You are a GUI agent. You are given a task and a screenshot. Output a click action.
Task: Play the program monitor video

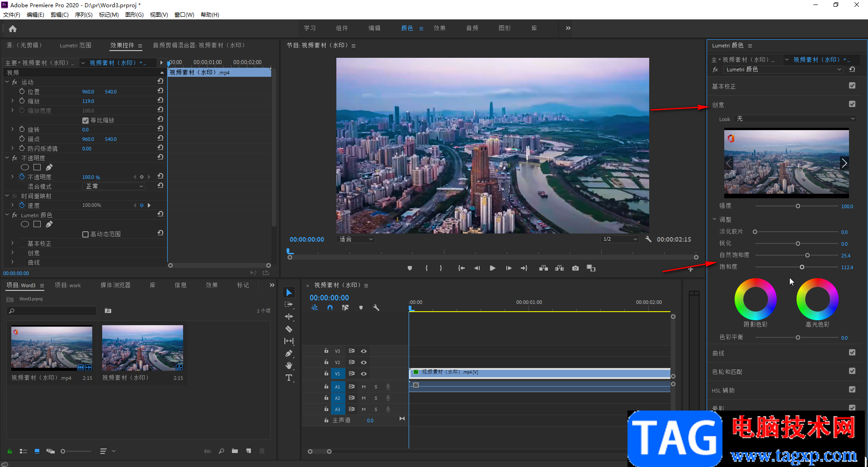point(493,268)
